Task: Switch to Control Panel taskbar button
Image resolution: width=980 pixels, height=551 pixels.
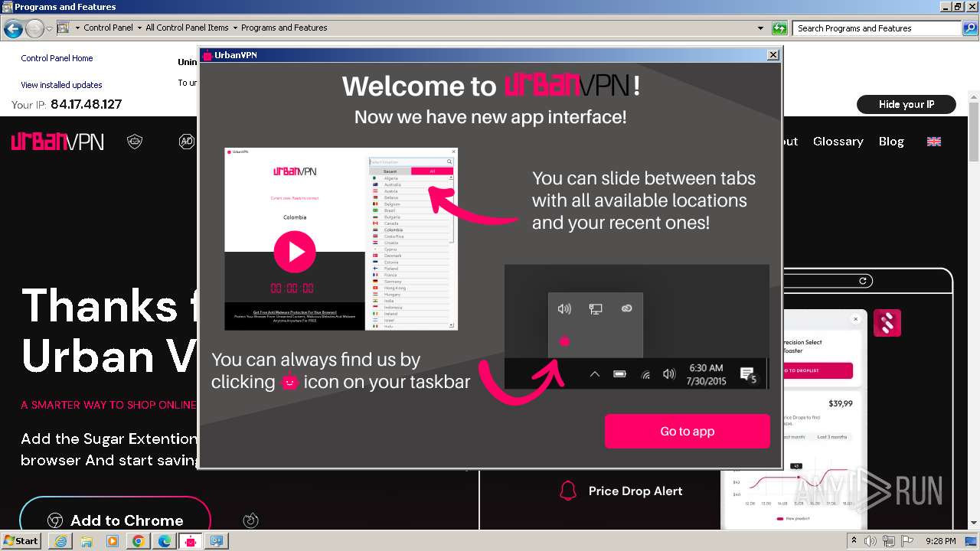Action: (217, 541)
